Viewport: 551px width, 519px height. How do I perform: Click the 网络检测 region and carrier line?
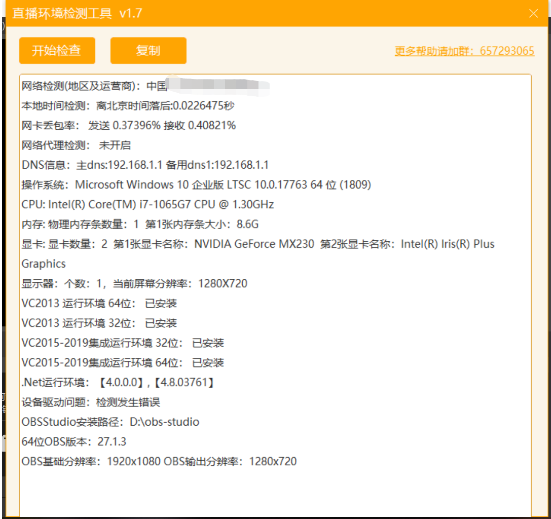point(145,86)
